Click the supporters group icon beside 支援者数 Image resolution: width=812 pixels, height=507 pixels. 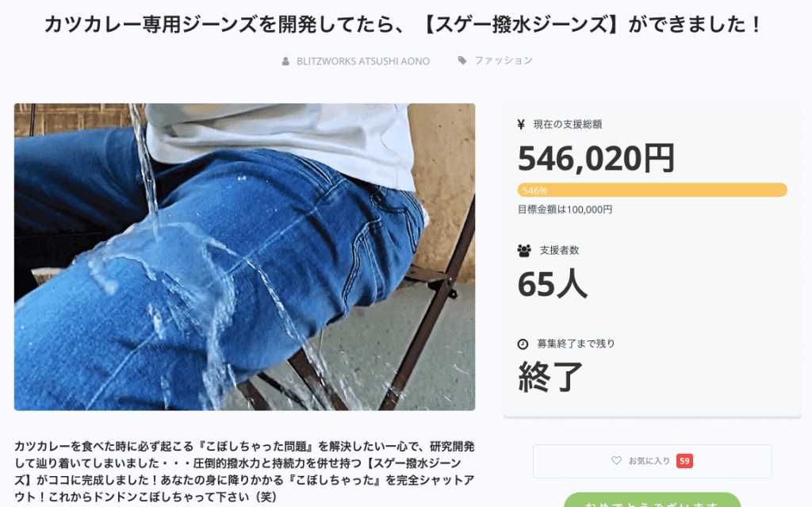point(524,251)
